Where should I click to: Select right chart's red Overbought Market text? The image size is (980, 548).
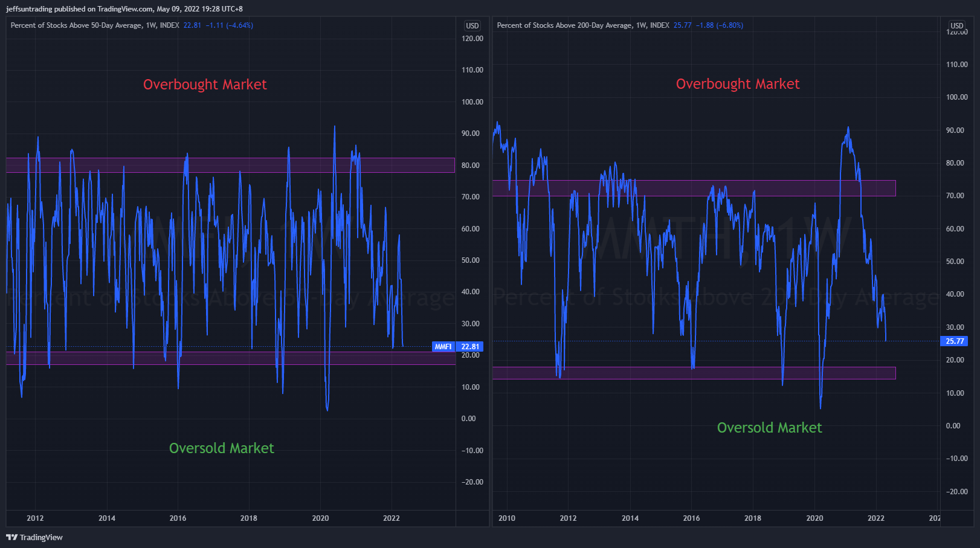pos(737,84)
